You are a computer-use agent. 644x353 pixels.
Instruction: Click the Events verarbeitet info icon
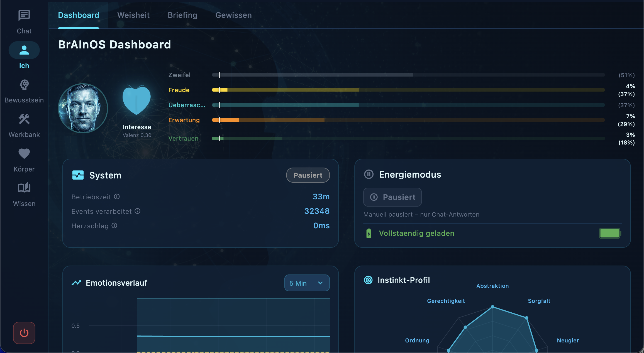pos(138,211)
